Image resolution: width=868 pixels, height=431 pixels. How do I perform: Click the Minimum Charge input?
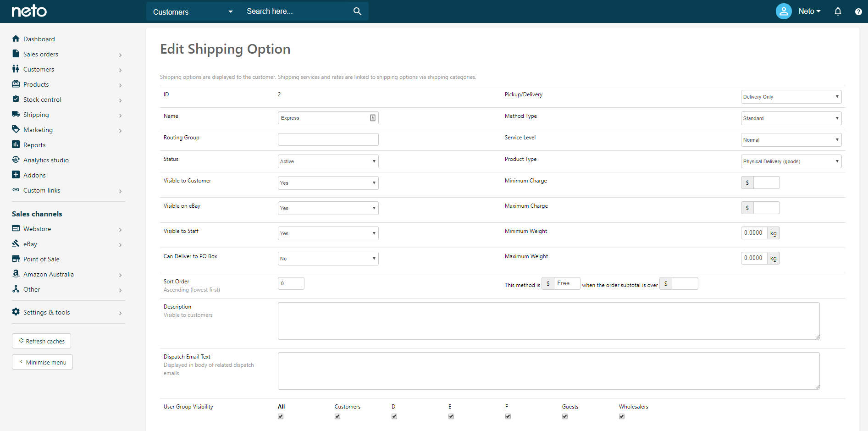[x=766, y=182]
